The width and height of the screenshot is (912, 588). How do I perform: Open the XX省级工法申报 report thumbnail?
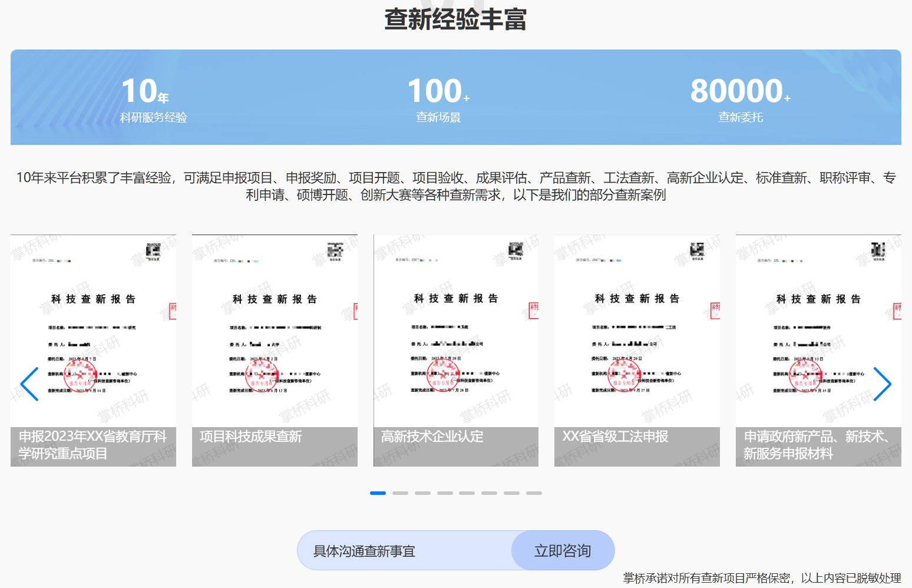point(637,351)
